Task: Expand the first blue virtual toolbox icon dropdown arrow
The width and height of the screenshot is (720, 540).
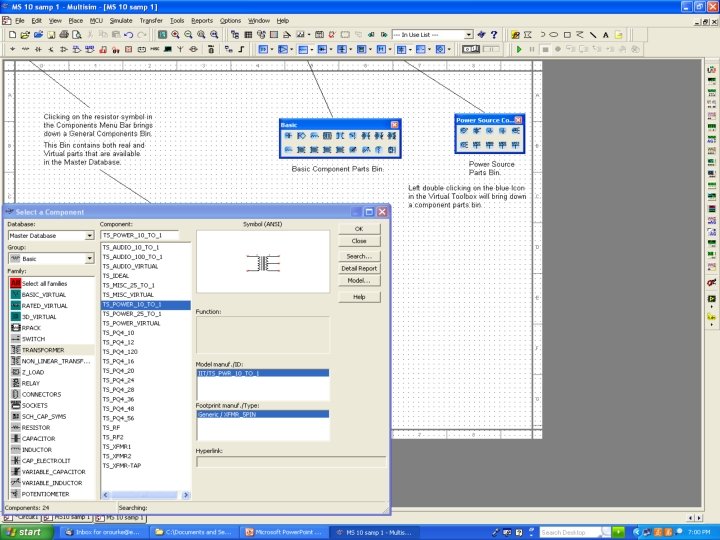Action: click(272, 49)
